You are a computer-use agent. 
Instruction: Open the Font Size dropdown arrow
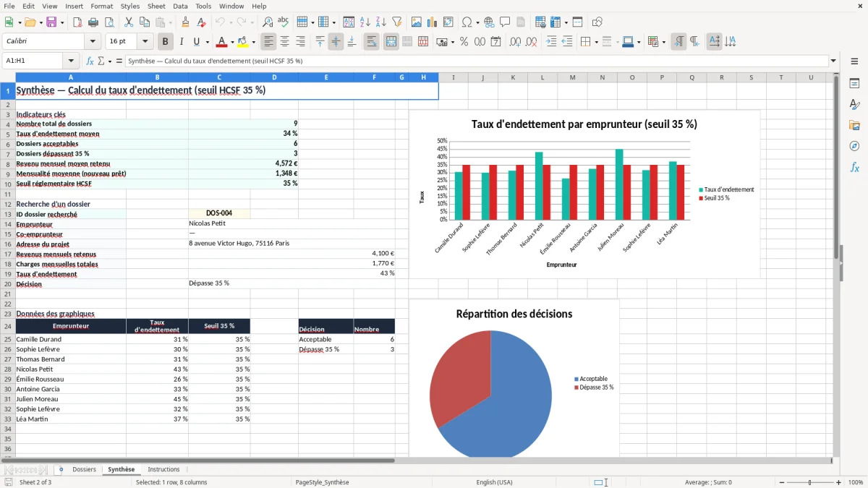click(x=145, y=42)
